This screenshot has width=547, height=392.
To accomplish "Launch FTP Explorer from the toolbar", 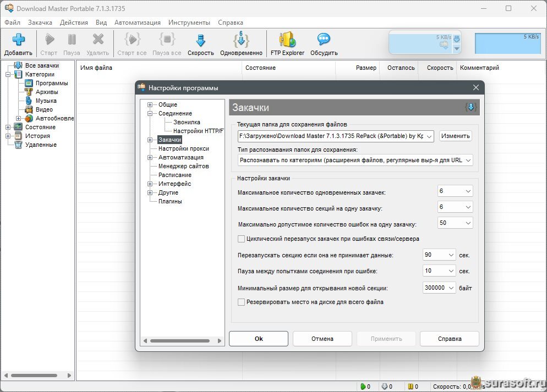I will point(287,40).
